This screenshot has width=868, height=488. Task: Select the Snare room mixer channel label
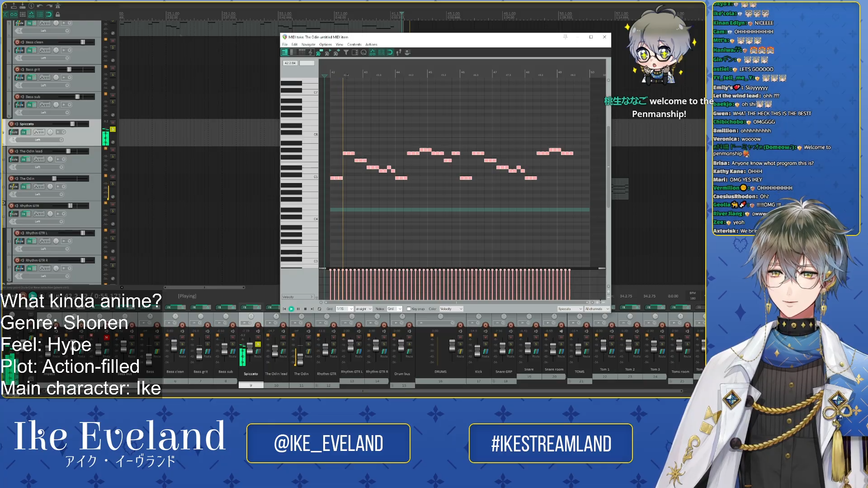(x=554, y=370)
